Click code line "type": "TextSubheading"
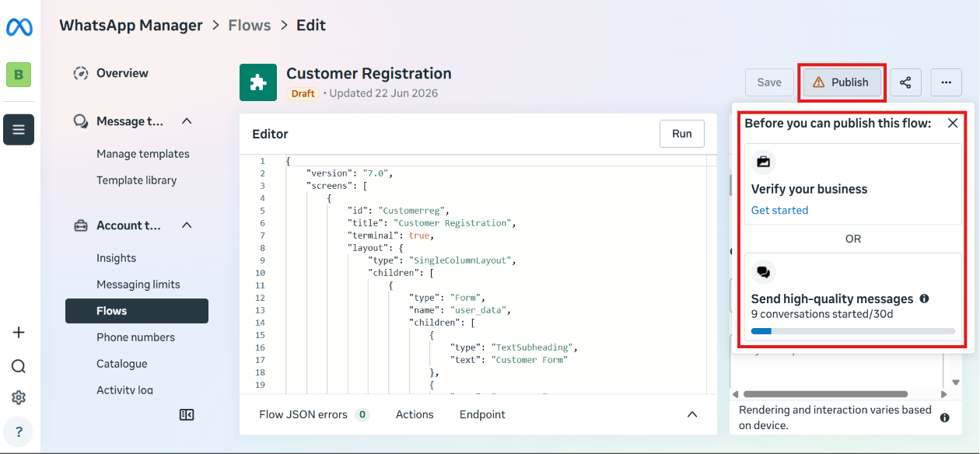The width and height of the screenshot is (980, 454). (513, 347)
